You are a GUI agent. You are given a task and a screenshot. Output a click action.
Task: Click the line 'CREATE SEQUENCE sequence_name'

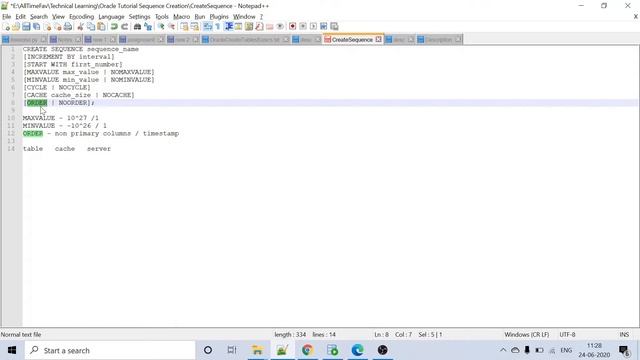[x=81, y=49]
